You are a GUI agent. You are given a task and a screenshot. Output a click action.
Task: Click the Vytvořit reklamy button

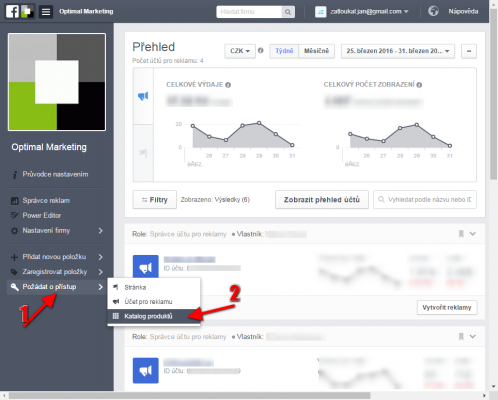(x=447, y=307)
